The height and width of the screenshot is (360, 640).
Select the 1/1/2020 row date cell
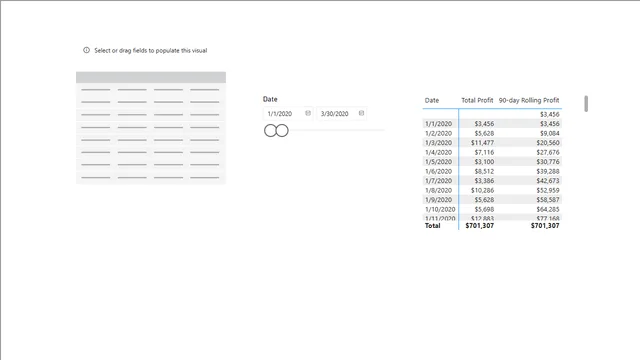click(438, 124)
